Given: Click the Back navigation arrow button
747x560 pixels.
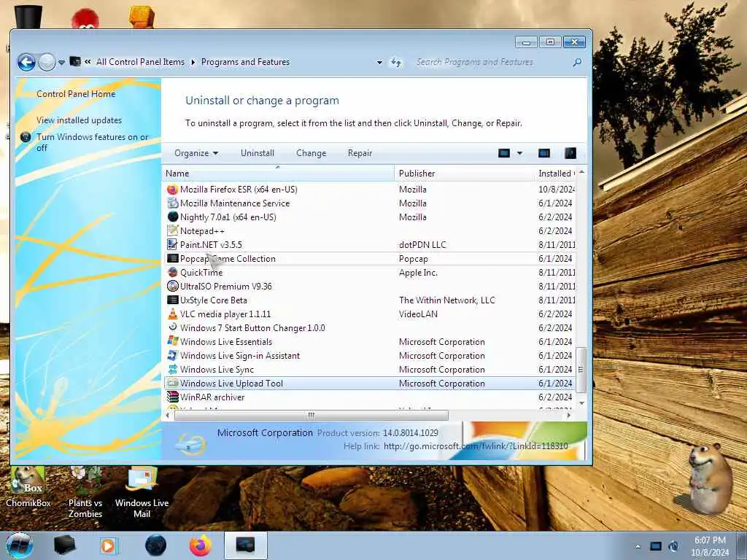Looking at the screenshot, I should 27,63.
